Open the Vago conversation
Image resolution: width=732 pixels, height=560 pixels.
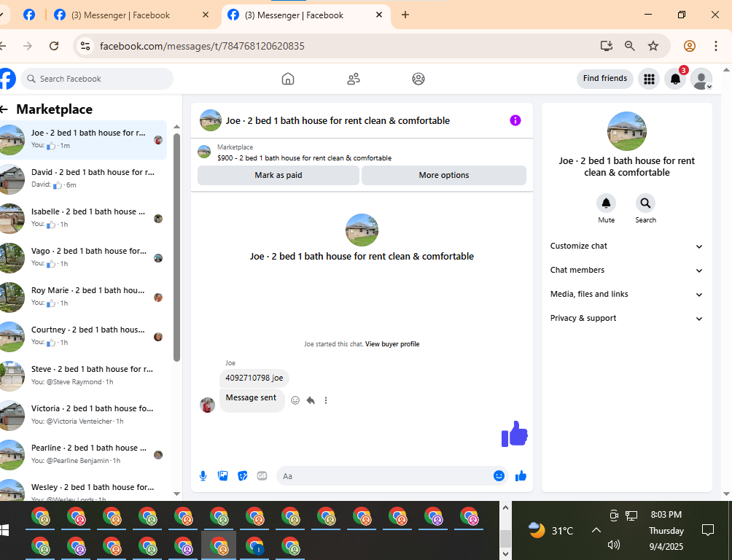83,258
